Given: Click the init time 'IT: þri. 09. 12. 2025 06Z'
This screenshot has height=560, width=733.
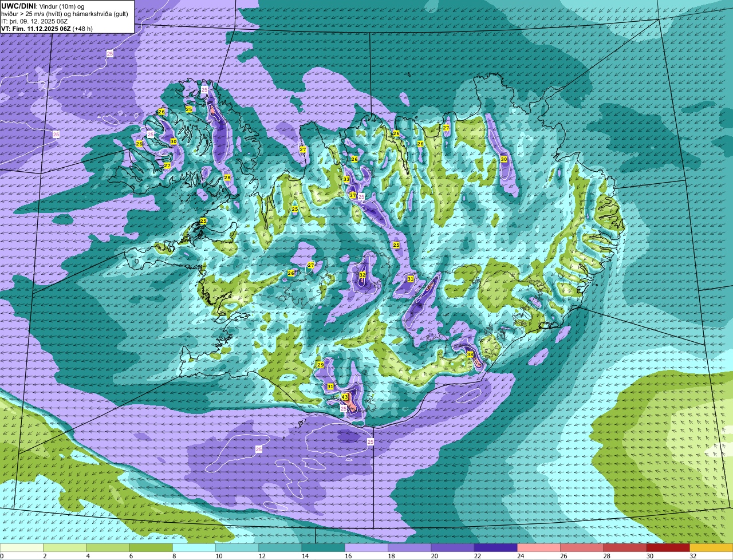Looking at the screenshot, I should click(x=34, y=21).
